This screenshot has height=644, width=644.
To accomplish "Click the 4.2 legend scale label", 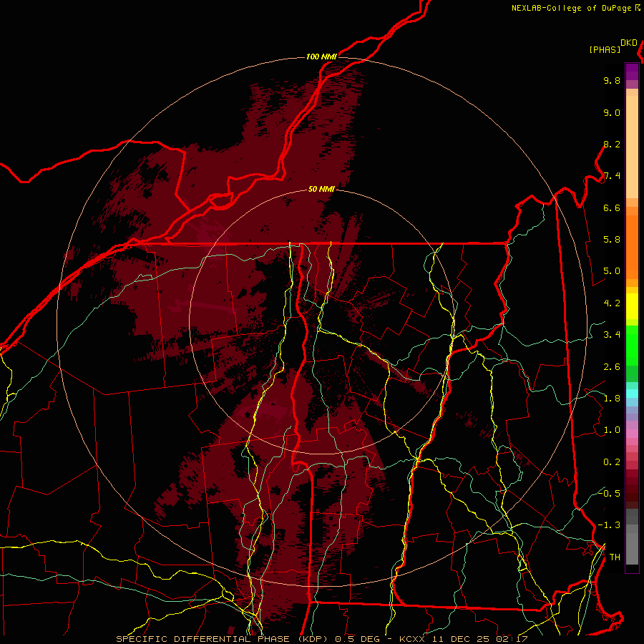I will [612, 303].
